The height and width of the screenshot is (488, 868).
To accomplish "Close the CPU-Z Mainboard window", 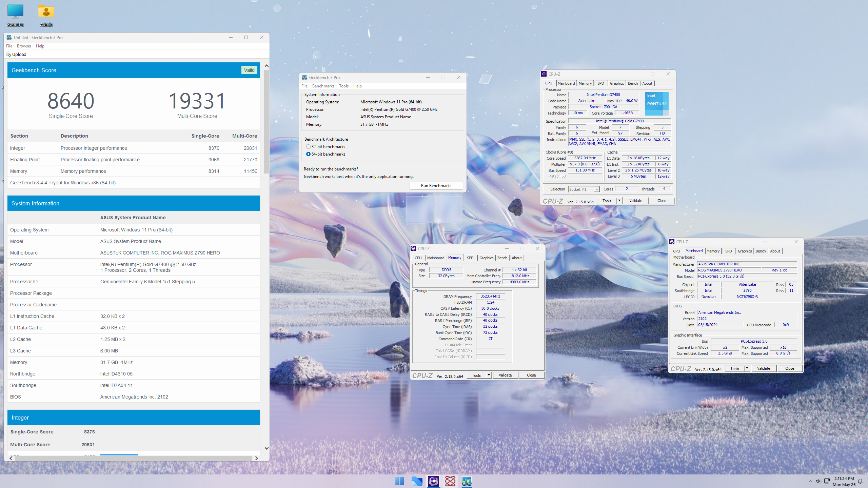I will 796,242.
